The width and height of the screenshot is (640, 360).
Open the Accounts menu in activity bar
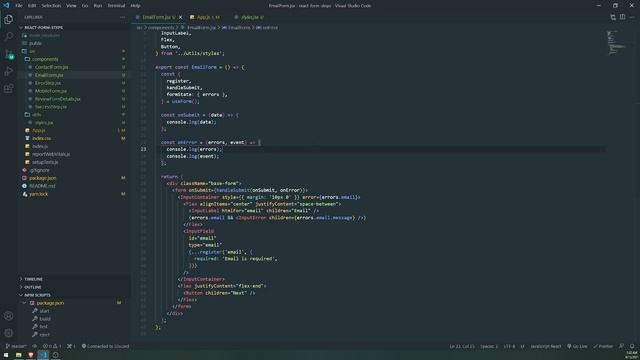(x=8, y=316)
